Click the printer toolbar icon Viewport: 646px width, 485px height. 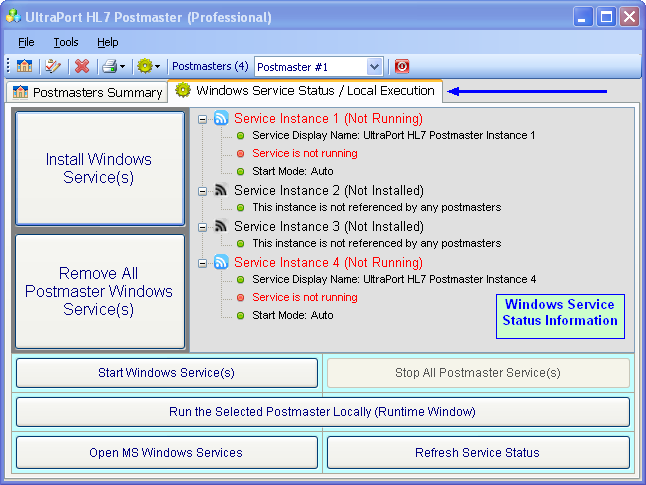[110, 66]
